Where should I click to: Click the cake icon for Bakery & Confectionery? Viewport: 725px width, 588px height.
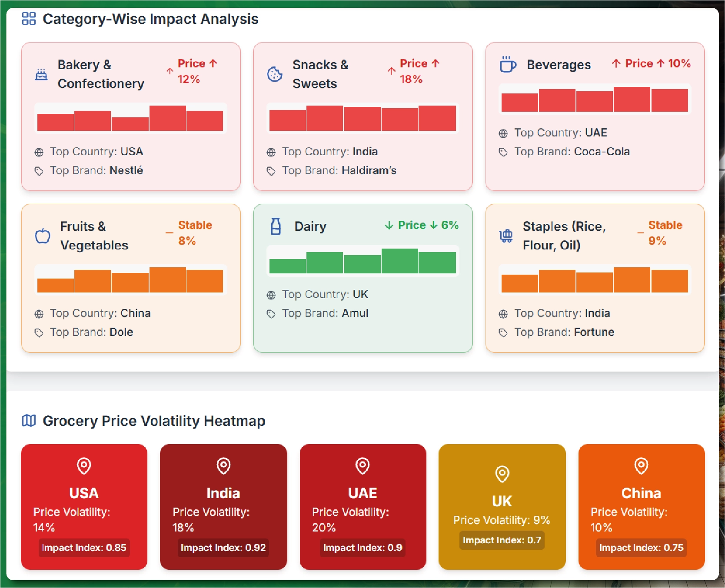pos(41,74)
